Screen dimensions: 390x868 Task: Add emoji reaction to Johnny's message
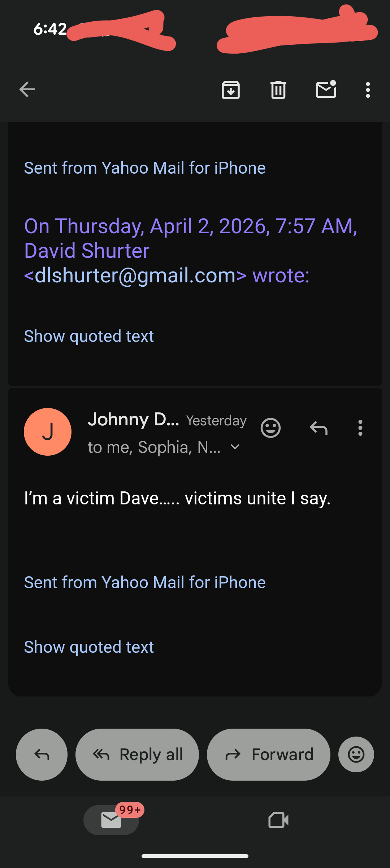[270, 428]
